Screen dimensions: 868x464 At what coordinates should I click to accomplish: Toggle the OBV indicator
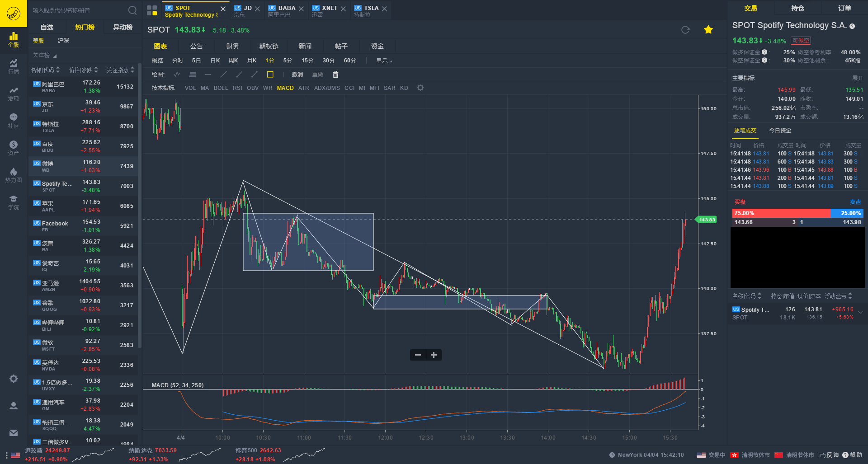coord(253,88)
